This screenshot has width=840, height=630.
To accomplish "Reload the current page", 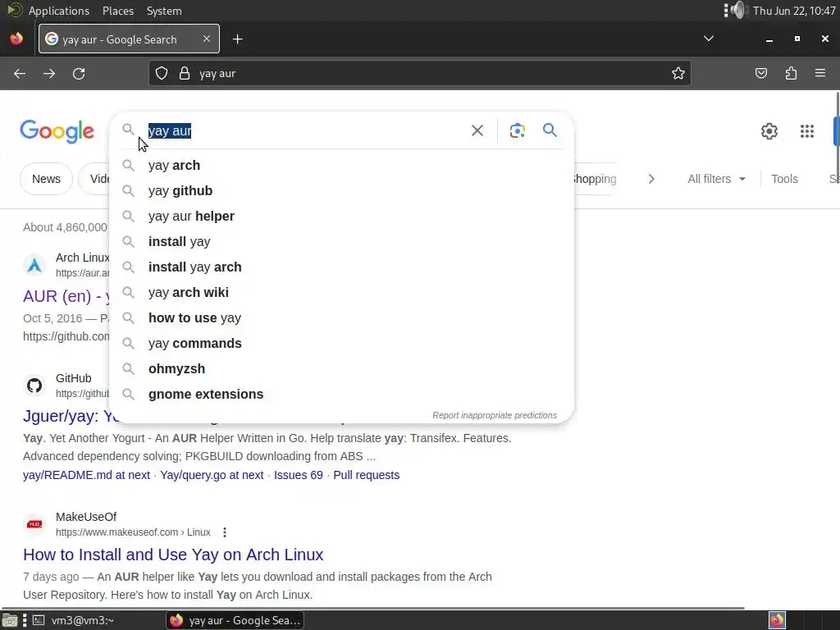I will (x=79, y=73).
